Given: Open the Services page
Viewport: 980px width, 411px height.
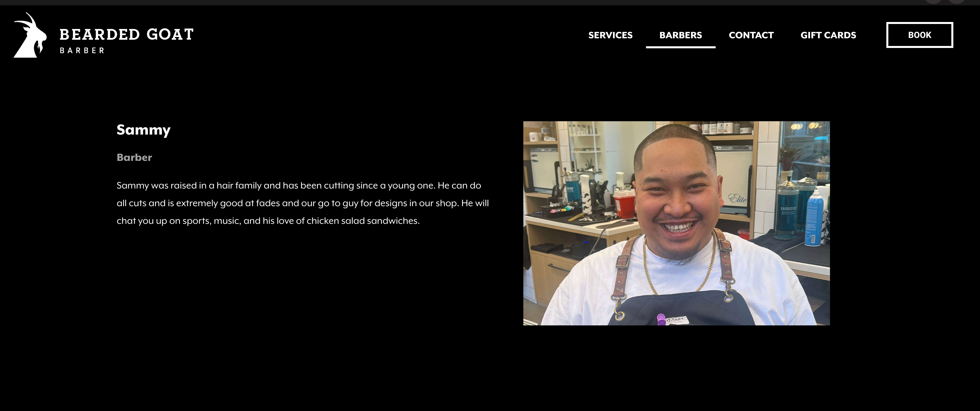Looking at the screenshot, I should point(610,35).
